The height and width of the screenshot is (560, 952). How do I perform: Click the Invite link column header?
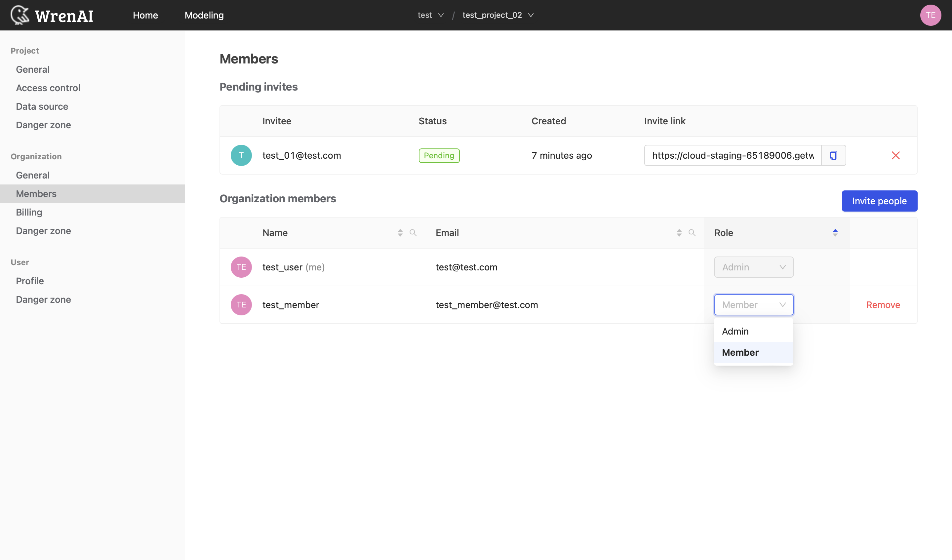(x=664, y=121)
